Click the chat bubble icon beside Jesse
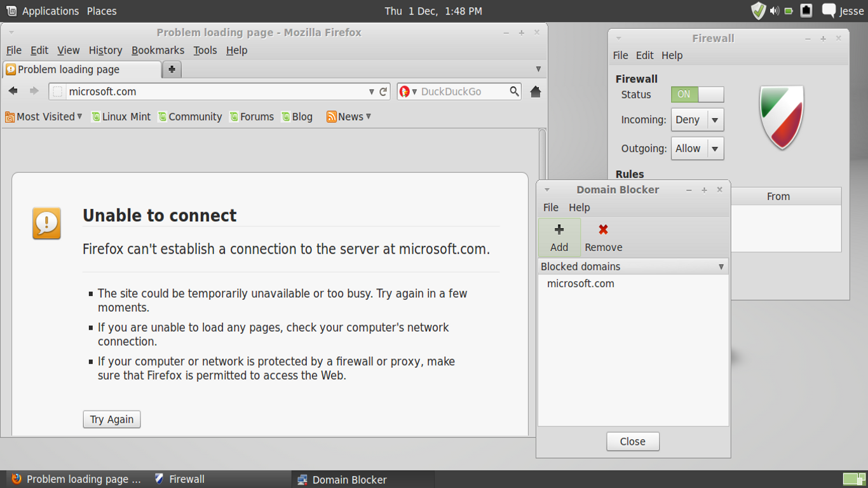Viewport: 868px width, 488px height. coord(829,10)
